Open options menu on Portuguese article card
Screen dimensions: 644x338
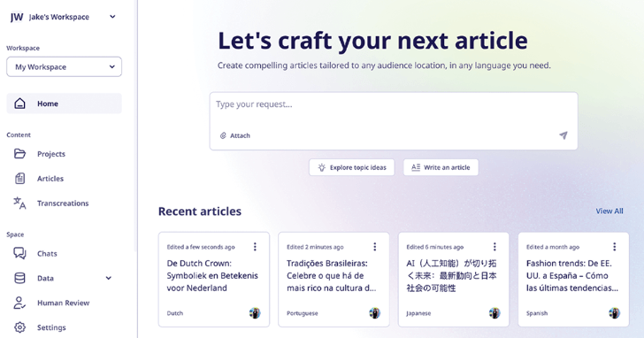[x=374, y=246]
